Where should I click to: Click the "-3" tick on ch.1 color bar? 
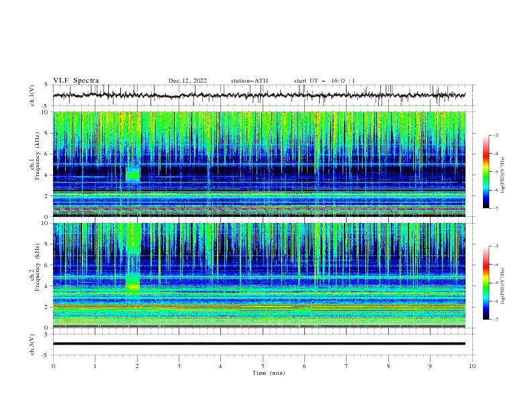click(495, 135)
